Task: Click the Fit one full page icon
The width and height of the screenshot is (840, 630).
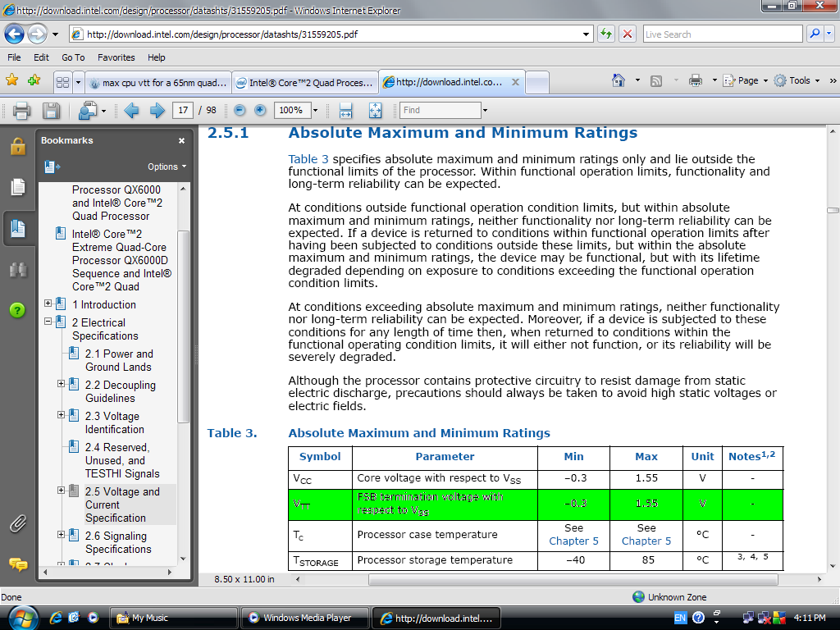Action: 375,111
